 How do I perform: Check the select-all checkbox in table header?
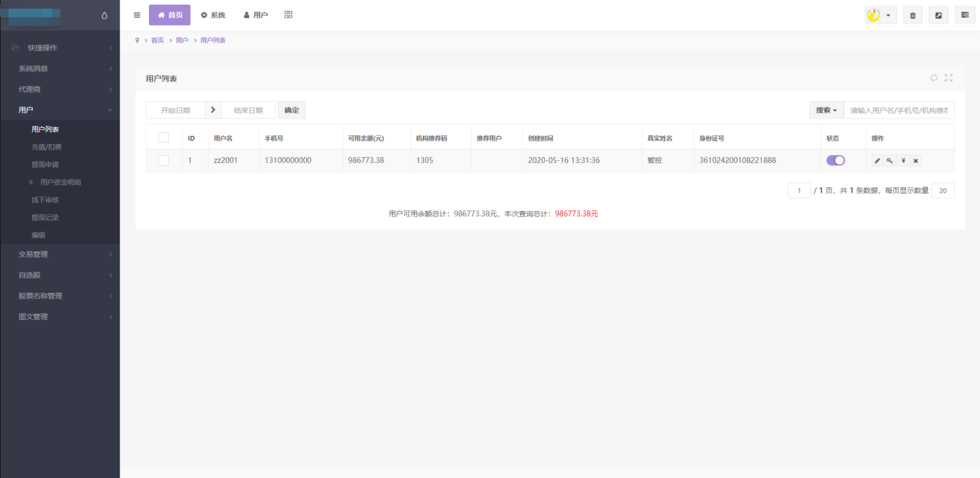pyautogui.click(x=163, y=138)
